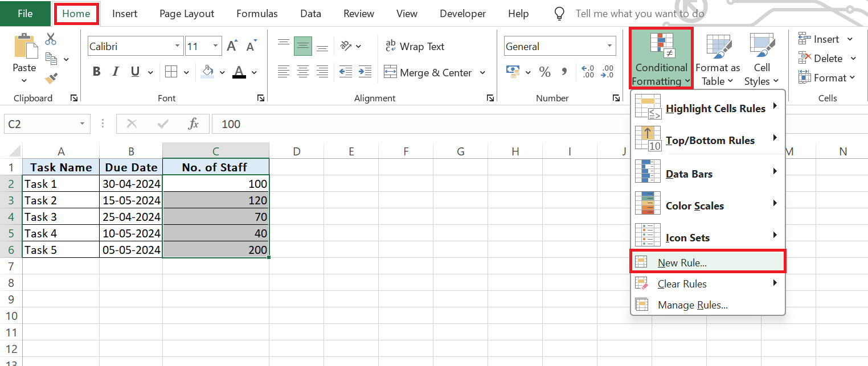Switch to the Review tab
This screenshot has height=366, width=868.
(x=359, y=14)
